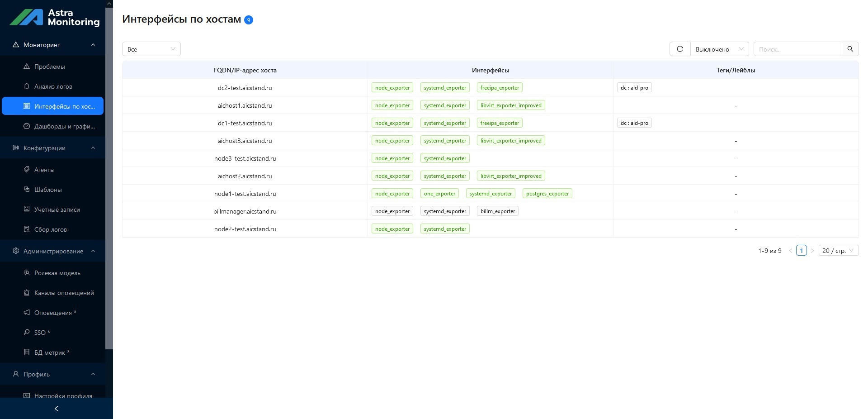The image size is (868, 419).
Task: Open Каналы оповещений settings
Action: 64,293
